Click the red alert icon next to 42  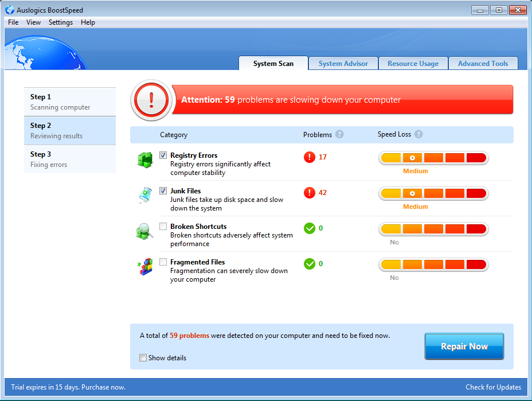point(310,193)
